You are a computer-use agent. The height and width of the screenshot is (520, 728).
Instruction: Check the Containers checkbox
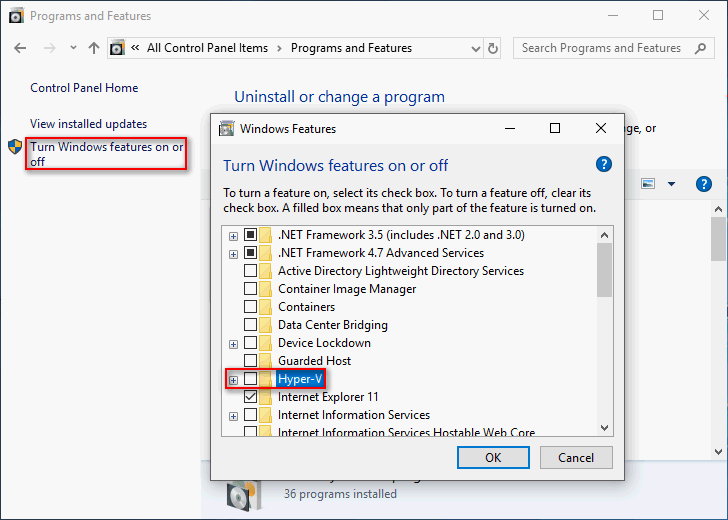(250, 307)
